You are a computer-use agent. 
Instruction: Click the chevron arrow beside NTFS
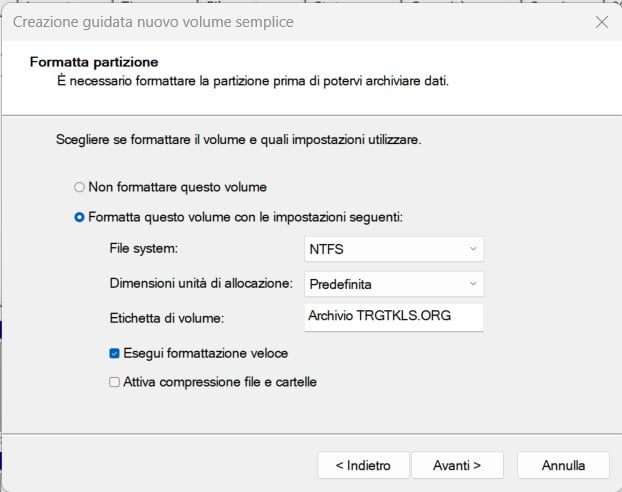[472, 249]
